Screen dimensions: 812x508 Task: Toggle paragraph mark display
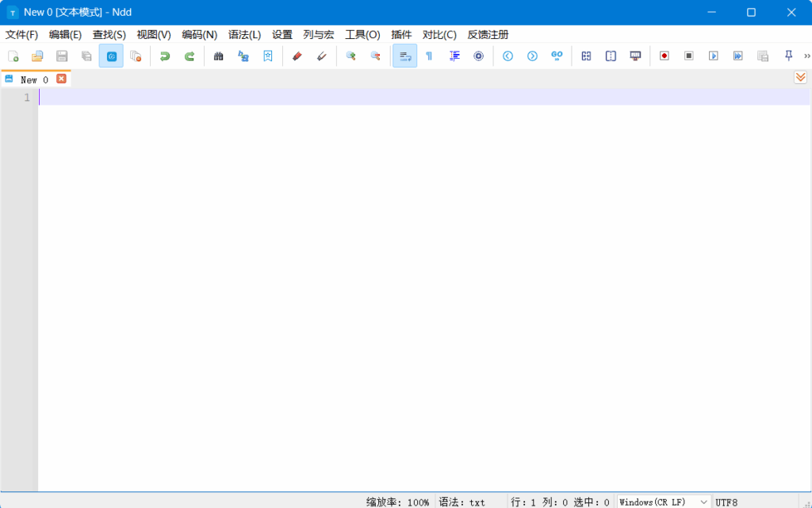[x=429, y=56]
